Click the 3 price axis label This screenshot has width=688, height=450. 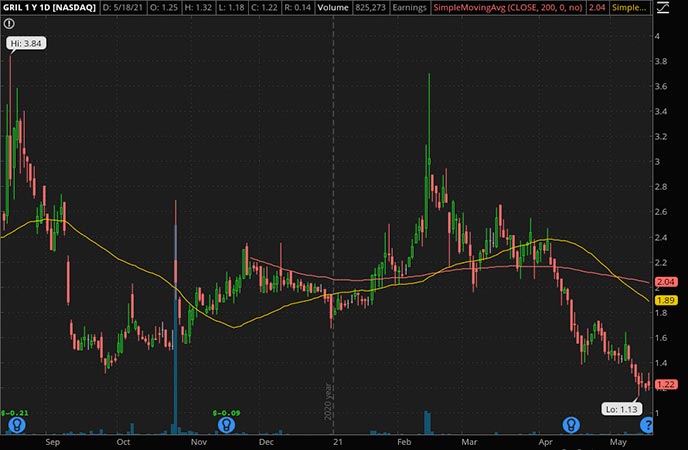[x=657, y=162]
